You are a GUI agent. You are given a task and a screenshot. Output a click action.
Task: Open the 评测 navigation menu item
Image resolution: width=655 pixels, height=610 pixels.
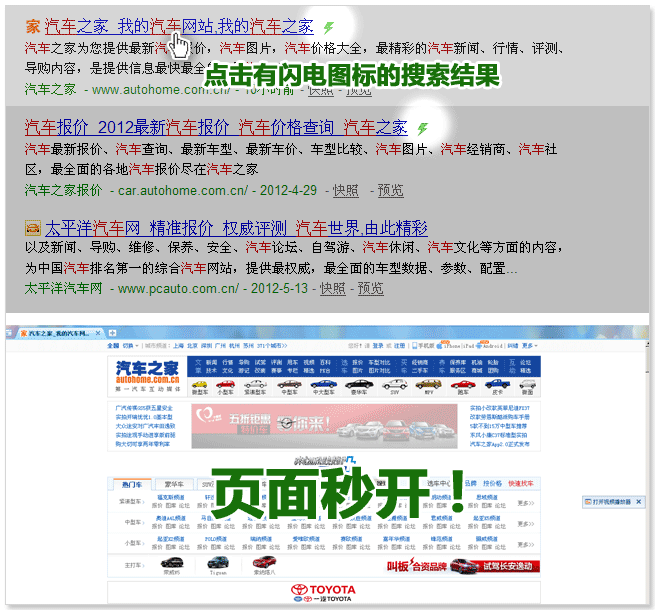276,362
